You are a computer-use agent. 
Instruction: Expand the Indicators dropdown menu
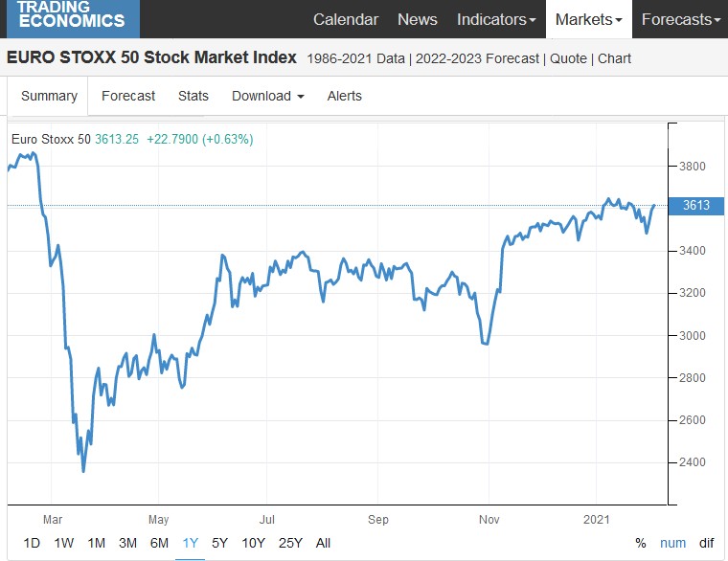click(496, 19)
